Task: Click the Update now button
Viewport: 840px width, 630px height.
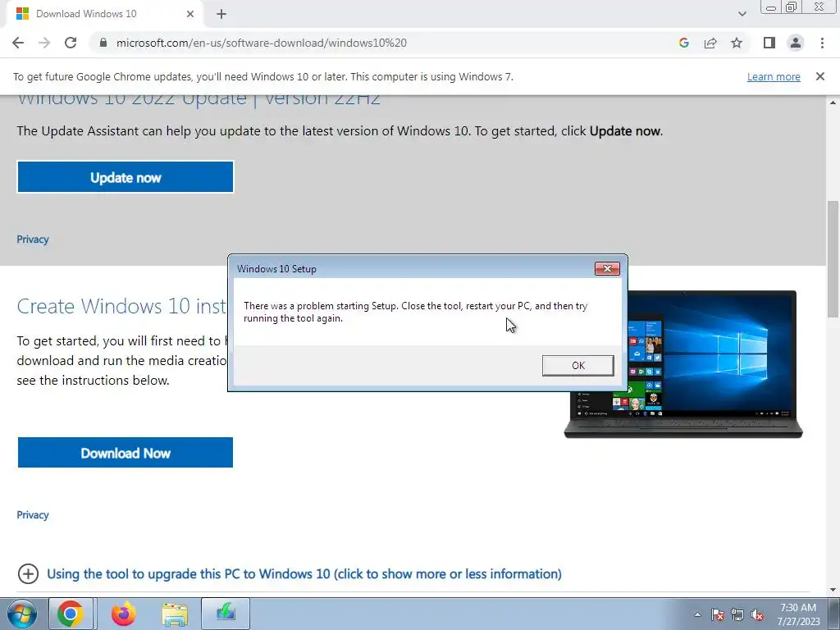Action: [x=126, y=177]
